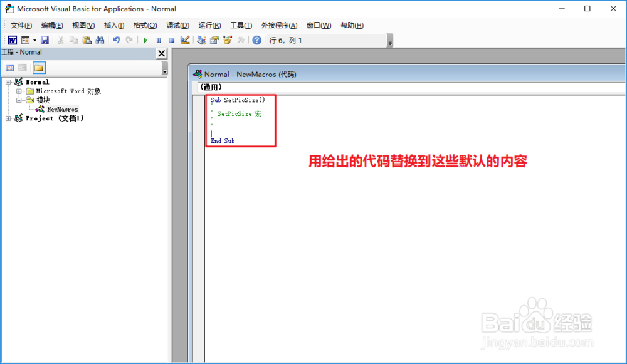
Task: Open the 编辑(E) menu
Action: click(x=52, y=25)
